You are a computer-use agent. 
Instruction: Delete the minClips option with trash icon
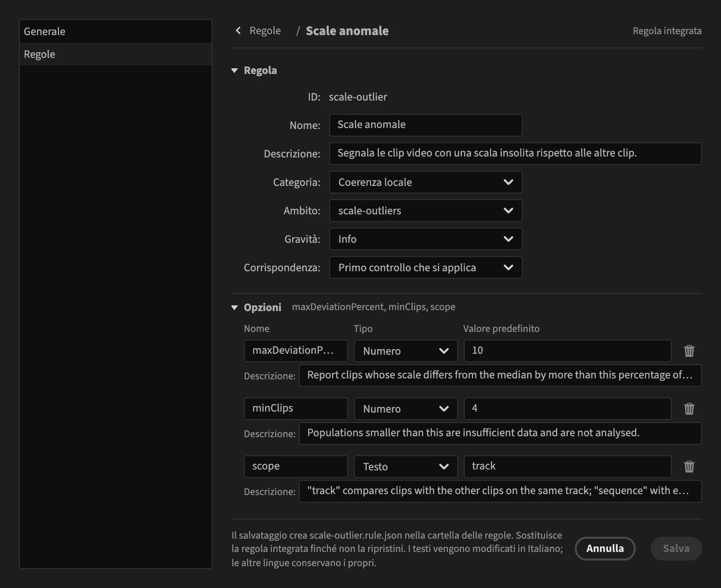(x=689, y=409)
